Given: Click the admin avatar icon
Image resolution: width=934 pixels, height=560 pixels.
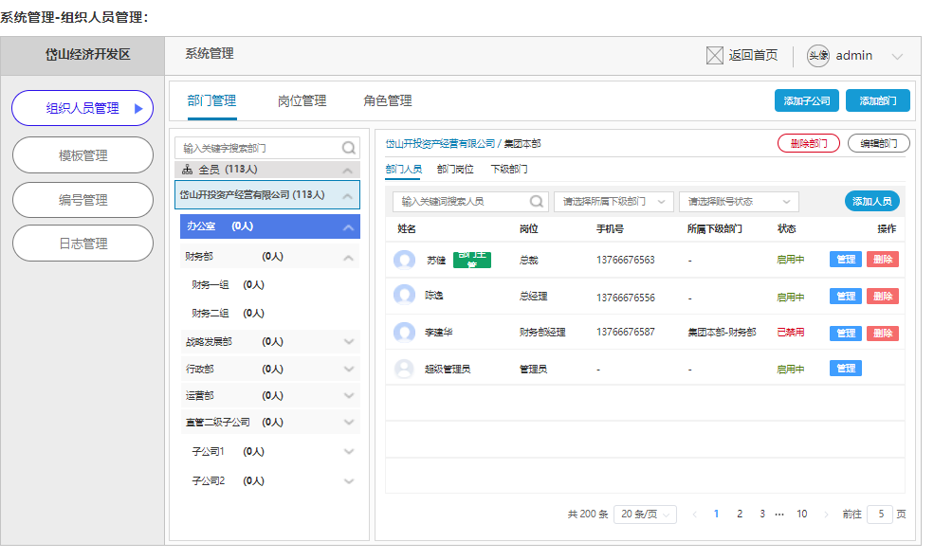Looking at the screenshot, I should pos(818,55).
